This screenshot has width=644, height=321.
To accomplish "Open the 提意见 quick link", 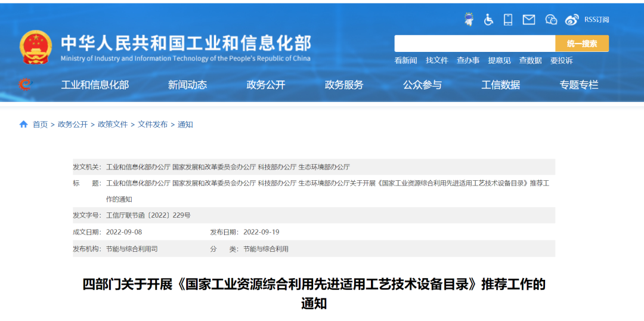I will [x=500, y=60].
